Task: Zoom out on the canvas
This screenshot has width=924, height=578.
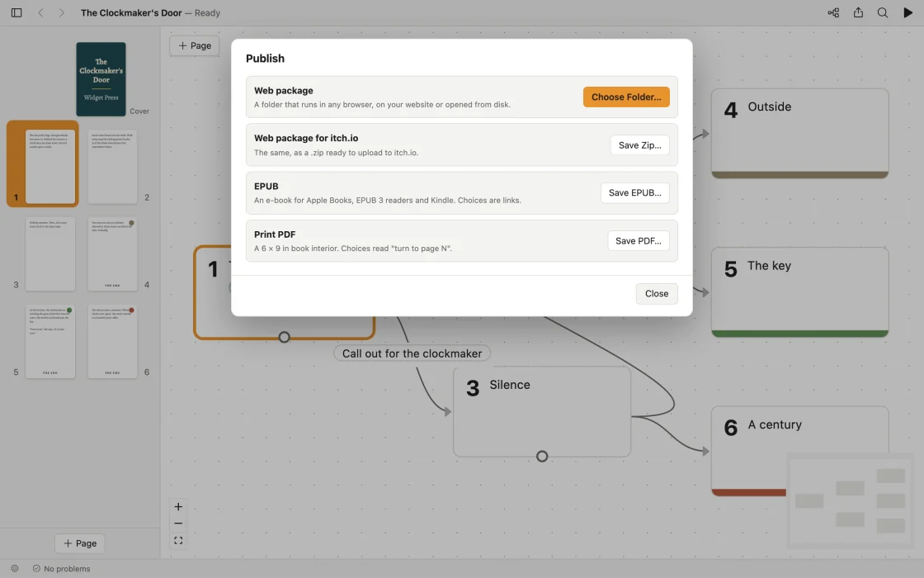Action: tap(178, 524)
